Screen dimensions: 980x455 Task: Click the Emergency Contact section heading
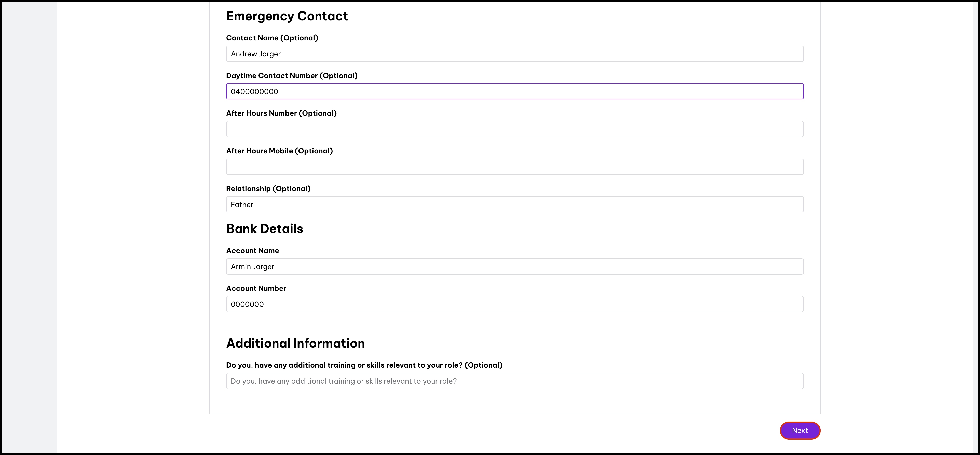tap(287, 16)
